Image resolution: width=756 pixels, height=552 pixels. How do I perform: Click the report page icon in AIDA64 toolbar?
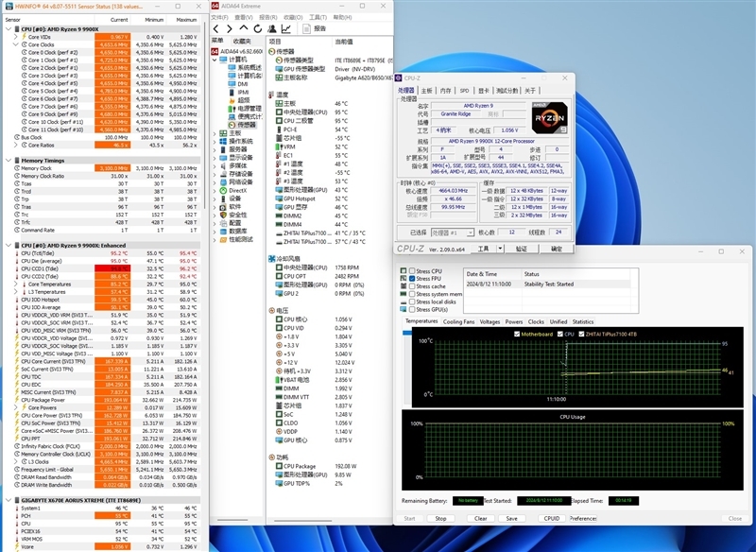pyautogui.click(x=304, y=28)
